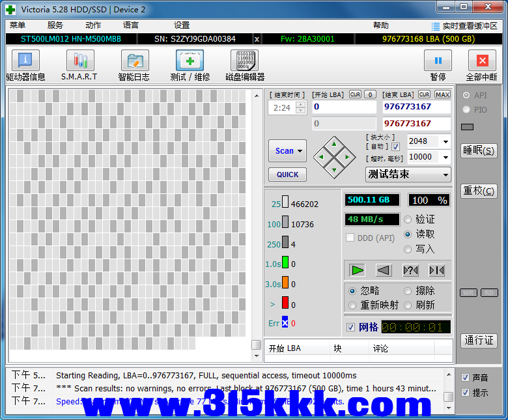Image resolution: width=508 pixels, height=420 pixels.
Task: Select the 擦除 erase radio option
Action: [x=408, y=291]
